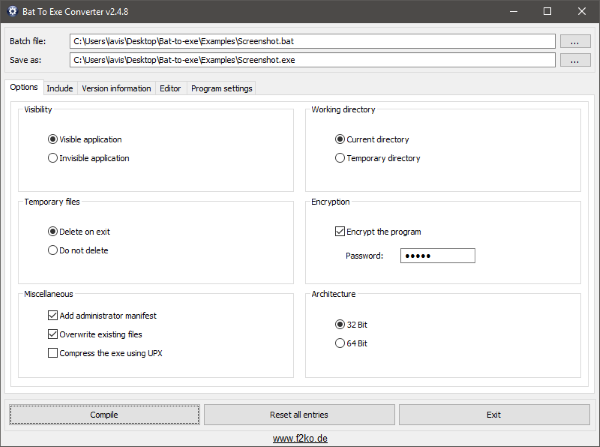This screenshot has height=447, width=600.
Task: Open the Version information tab
Action: 116,88
